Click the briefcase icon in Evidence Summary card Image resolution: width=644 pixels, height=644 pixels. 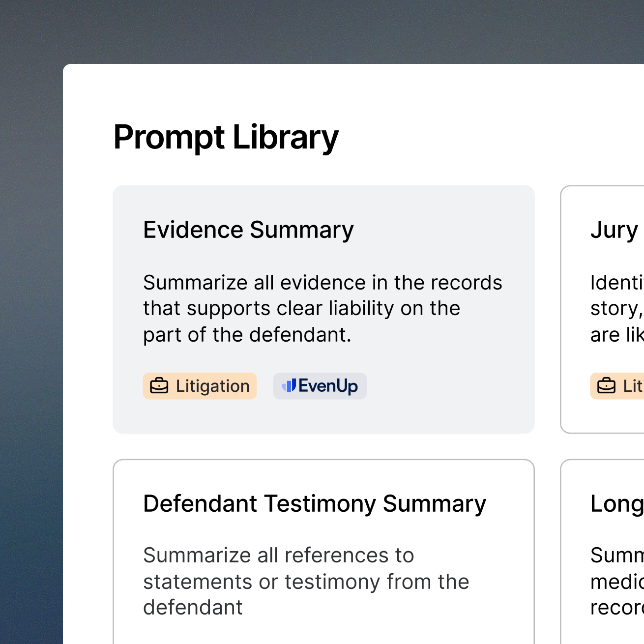coord(159,386)
